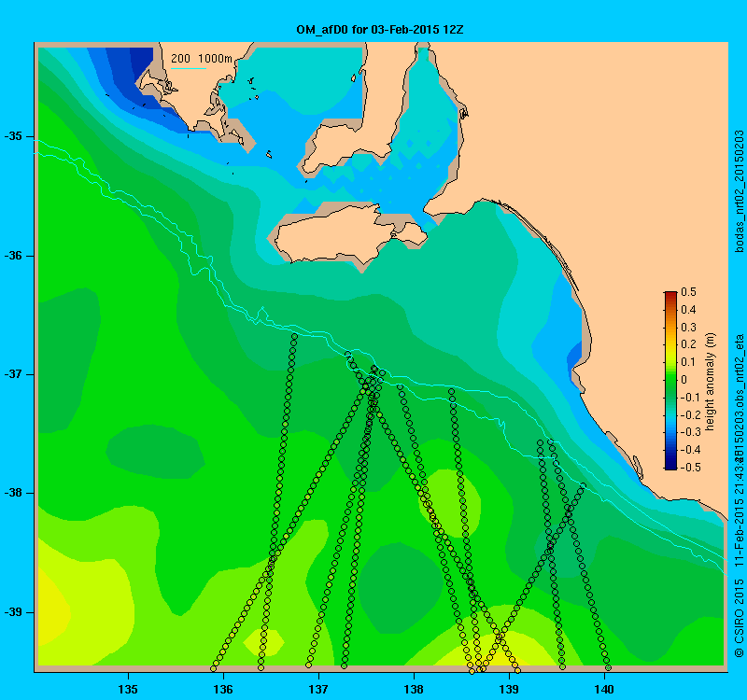This screenshot has height=700, width=747.
Task: Click the '136' longitude axis label
Action: (x=223, y=690)
